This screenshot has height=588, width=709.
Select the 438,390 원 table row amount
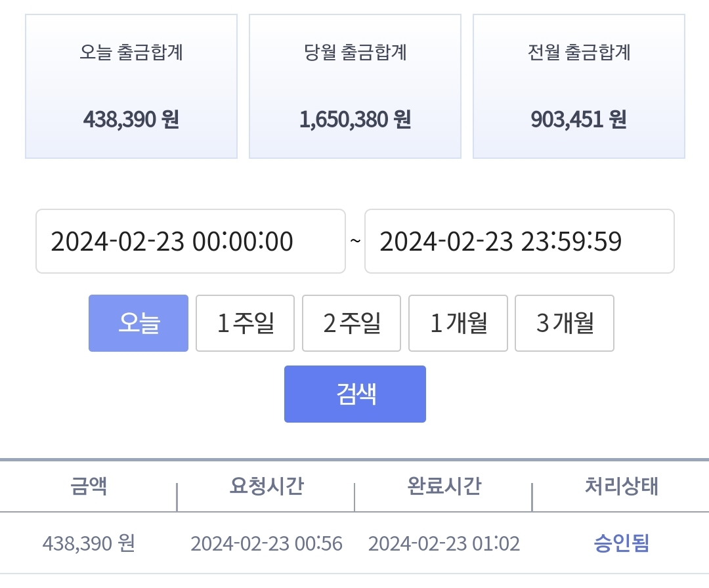[x=89, y=543]
